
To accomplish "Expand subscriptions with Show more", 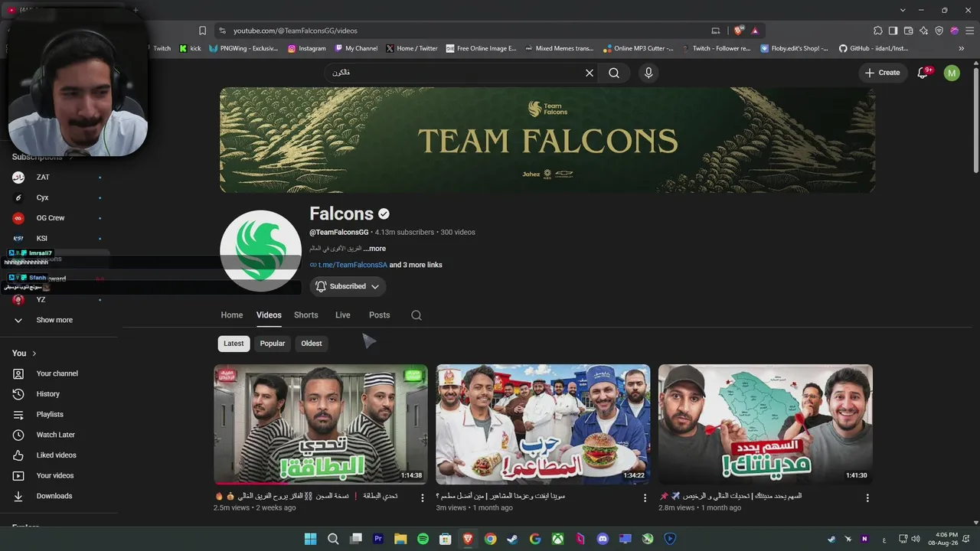I will pos(54,320).
